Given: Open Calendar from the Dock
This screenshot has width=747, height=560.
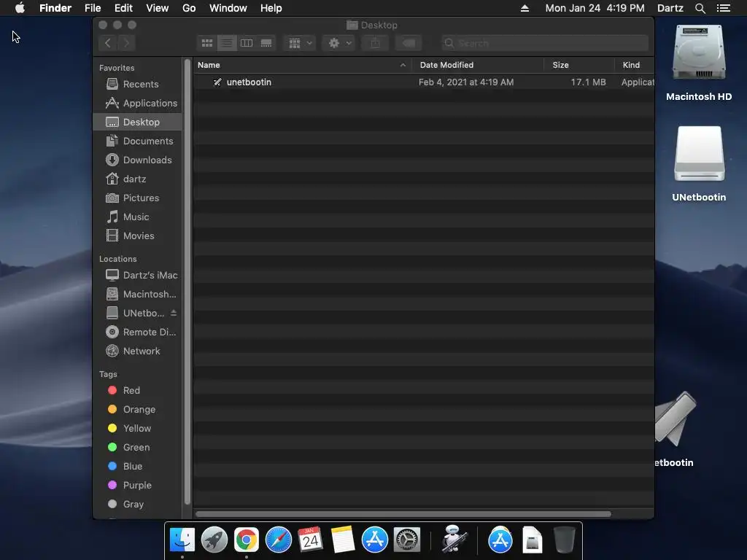Looking at the screenshot, I should [311, 540].
